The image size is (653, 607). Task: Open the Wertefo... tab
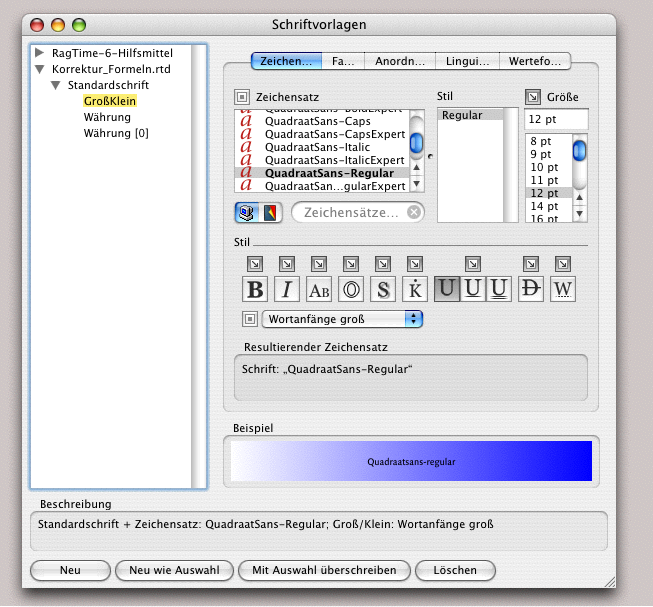pyautogui.click(x=534, y=61)
